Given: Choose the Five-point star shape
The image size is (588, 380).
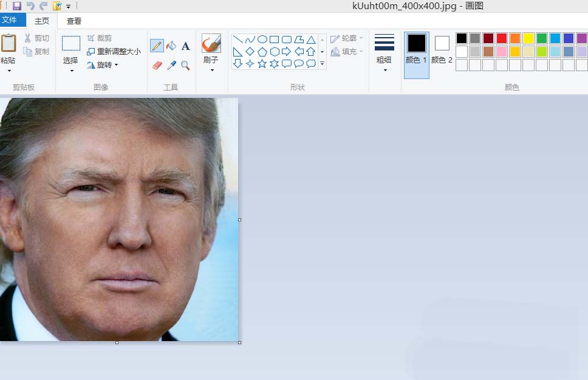Looking at the screenshot, I should click(x=262, y=64).
